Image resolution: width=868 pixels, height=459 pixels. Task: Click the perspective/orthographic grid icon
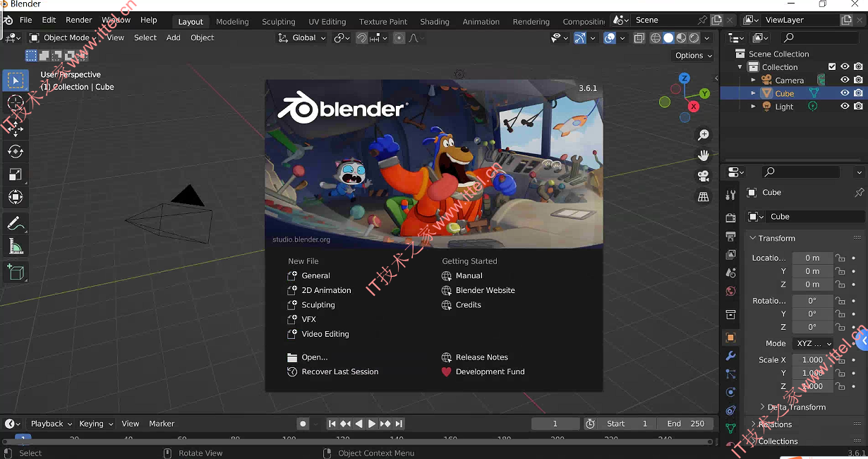tap(704, 197)
